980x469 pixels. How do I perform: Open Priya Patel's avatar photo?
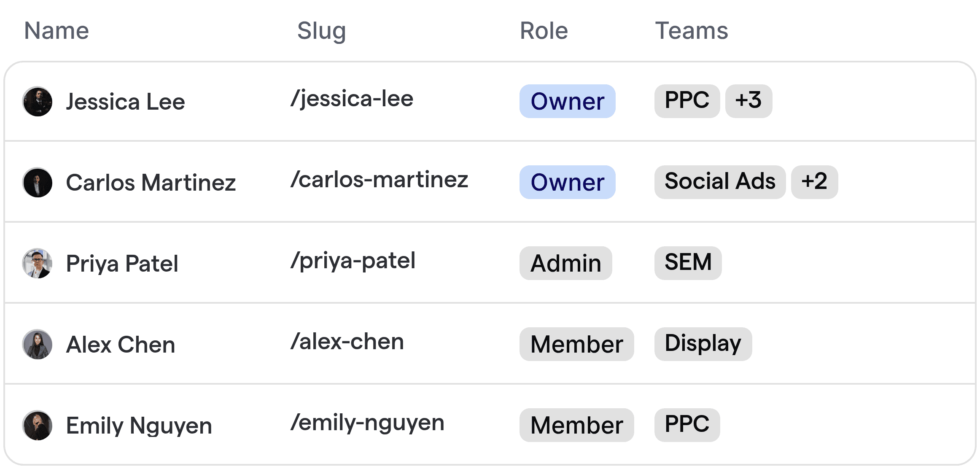click(38, 264)
